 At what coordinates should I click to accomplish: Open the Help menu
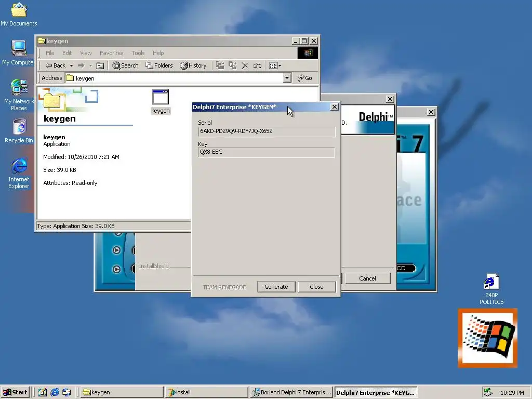pyautogui.click(x=158, y=53)
